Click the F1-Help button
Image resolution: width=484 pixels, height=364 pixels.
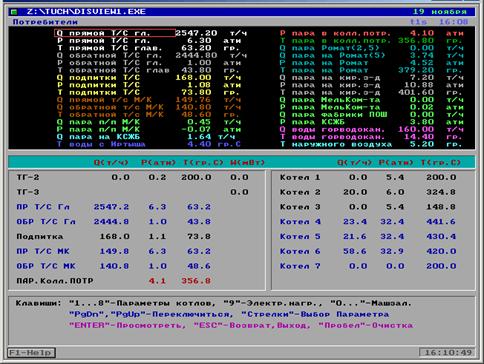point(31,353)
